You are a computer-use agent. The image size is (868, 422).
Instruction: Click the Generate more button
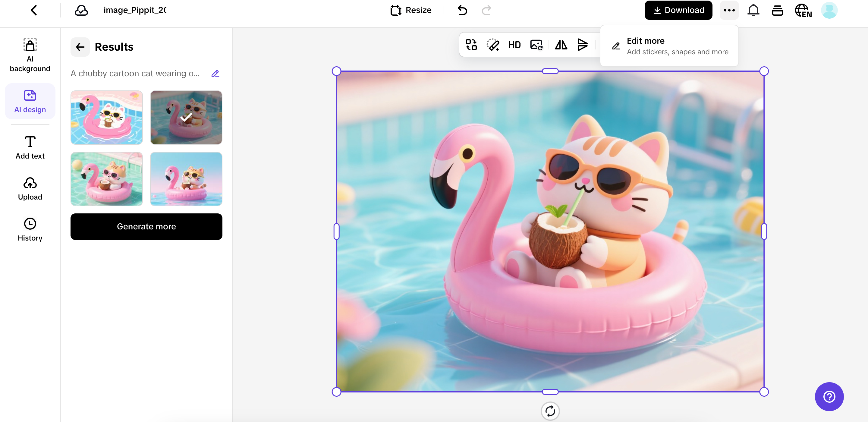click(146, 226)
